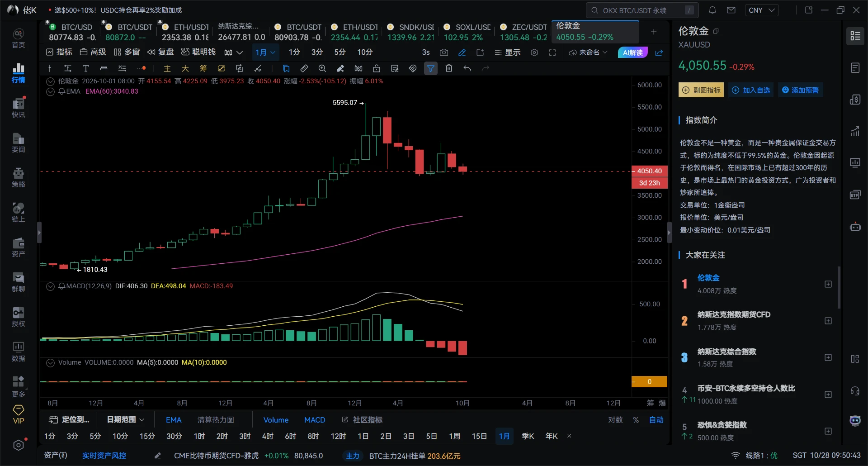The image size is (868, 466).
Task: Collapse the MACD indicator header toggle
Action: pos(51,286)
